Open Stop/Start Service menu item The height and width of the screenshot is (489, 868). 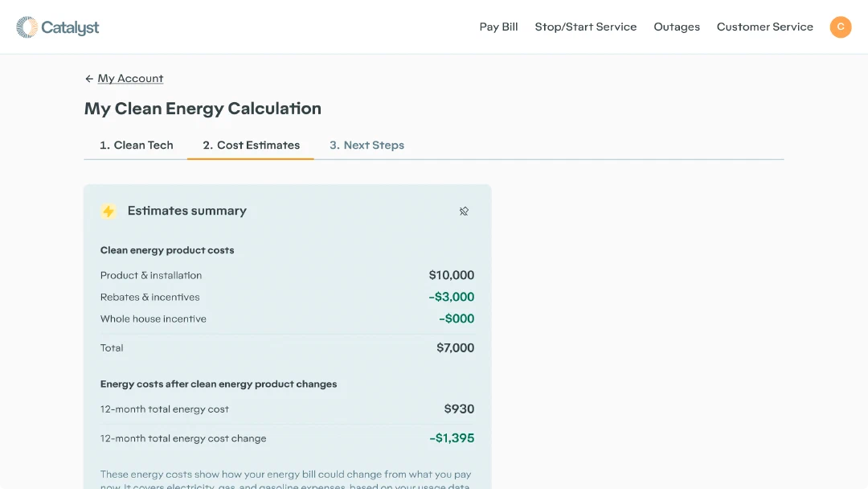(586, 27)
